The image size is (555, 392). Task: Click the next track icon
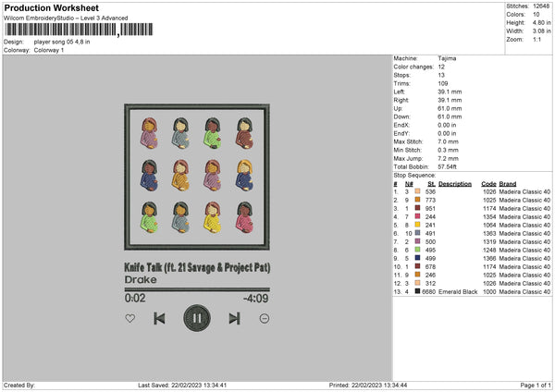(234, 318)
